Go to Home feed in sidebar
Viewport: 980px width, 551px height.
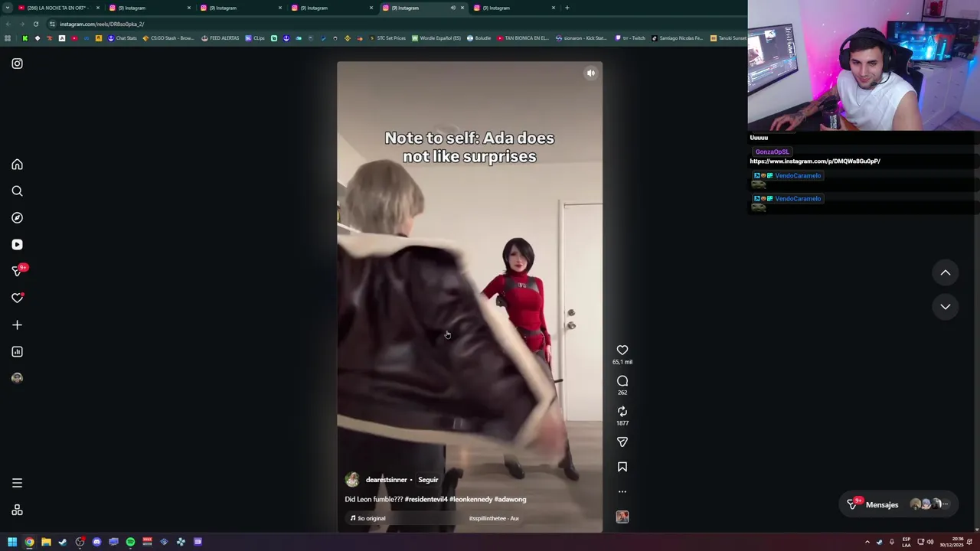[17, 165]
